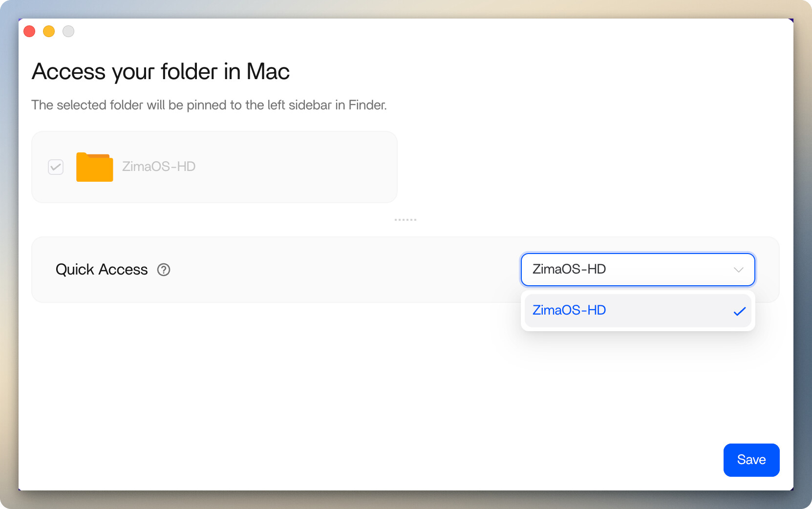Toggle the ZimaOS-HD folder checkbox
Screen dimensions: 812x509
pos(56,167)
